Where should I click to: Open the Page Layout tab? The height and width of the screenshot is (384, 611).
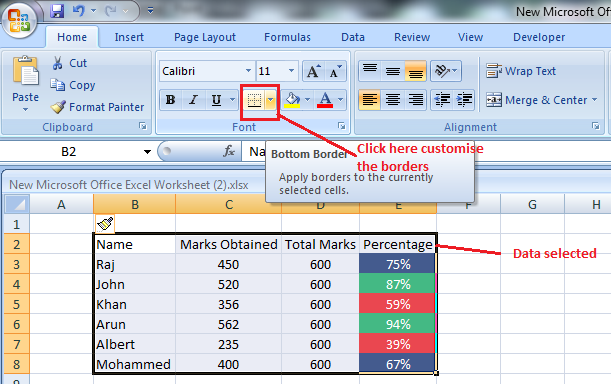(205, 37)
